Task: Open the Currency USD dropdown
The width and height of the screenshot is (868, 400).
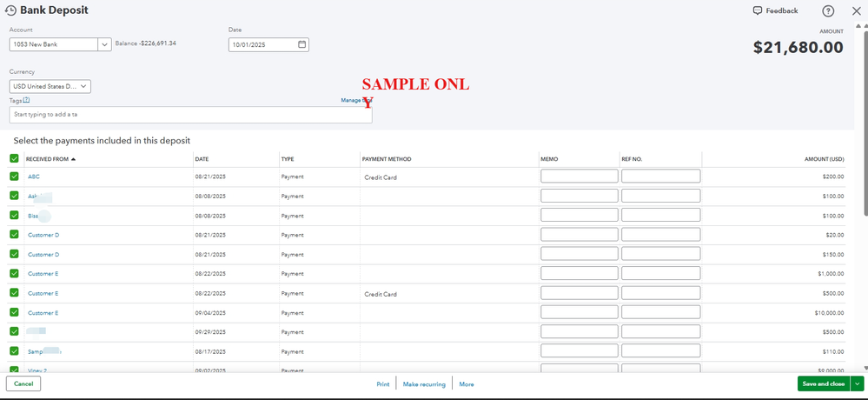Action: click(50, 86)
